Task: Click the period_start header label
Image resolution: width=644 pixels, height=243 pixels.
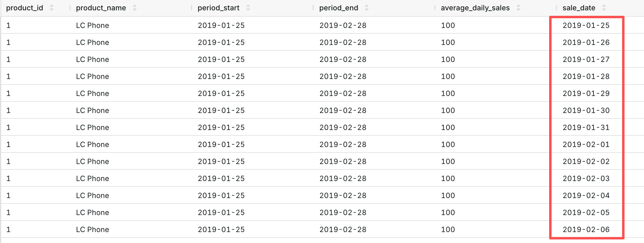Action: [219, 8]
